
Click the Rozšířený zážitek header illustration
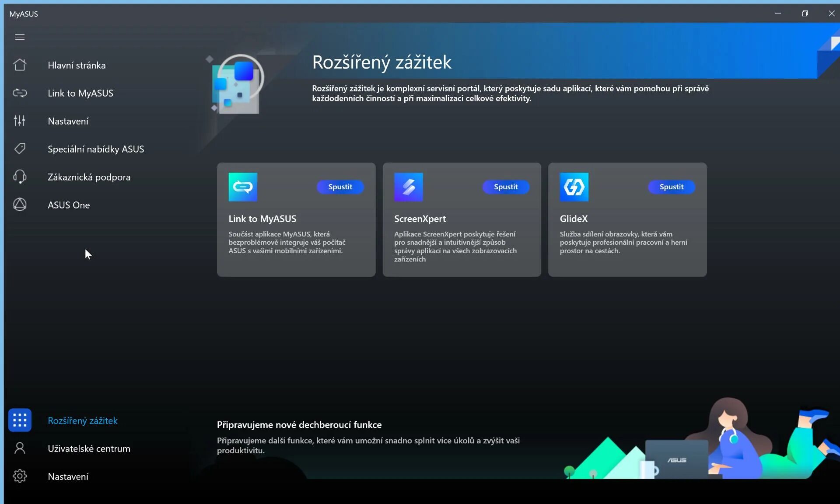point(235,84)
